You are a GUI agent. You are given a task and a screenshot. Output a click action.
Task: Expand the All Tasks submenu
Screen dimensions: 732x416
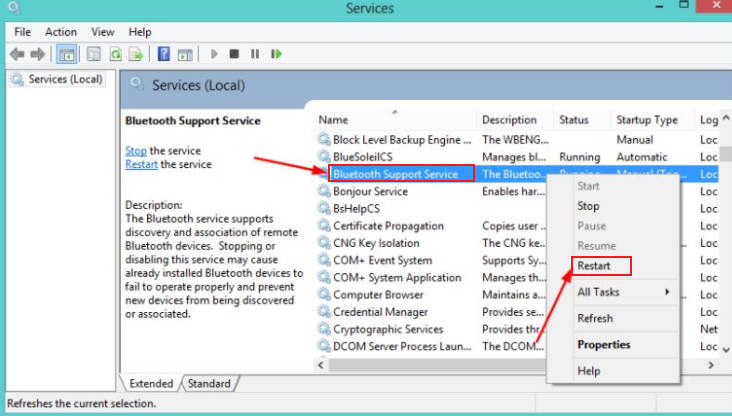625,292
